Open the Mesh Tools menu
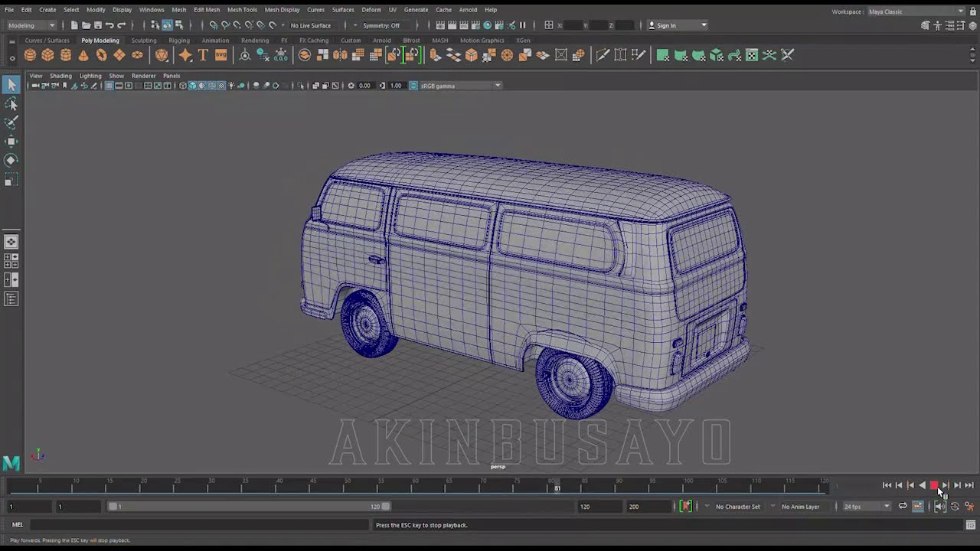Viewport: 980px width, 551px height. [242, 10]
